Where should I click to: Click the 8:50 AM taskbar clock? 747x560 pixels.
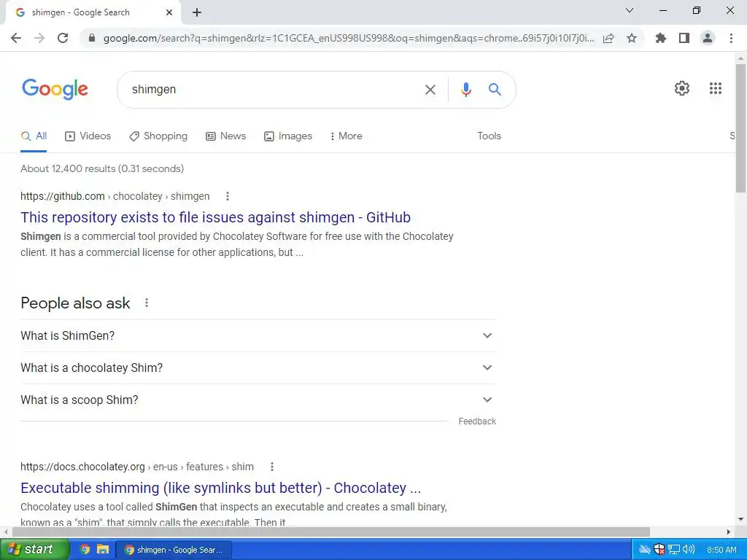(721, 550)
